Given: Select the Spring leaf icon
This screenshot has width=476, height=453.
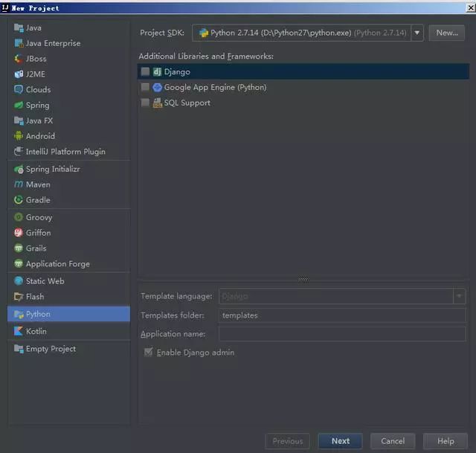Looking at the screenshot, I should pyautogui.click(x=19, y=106).
